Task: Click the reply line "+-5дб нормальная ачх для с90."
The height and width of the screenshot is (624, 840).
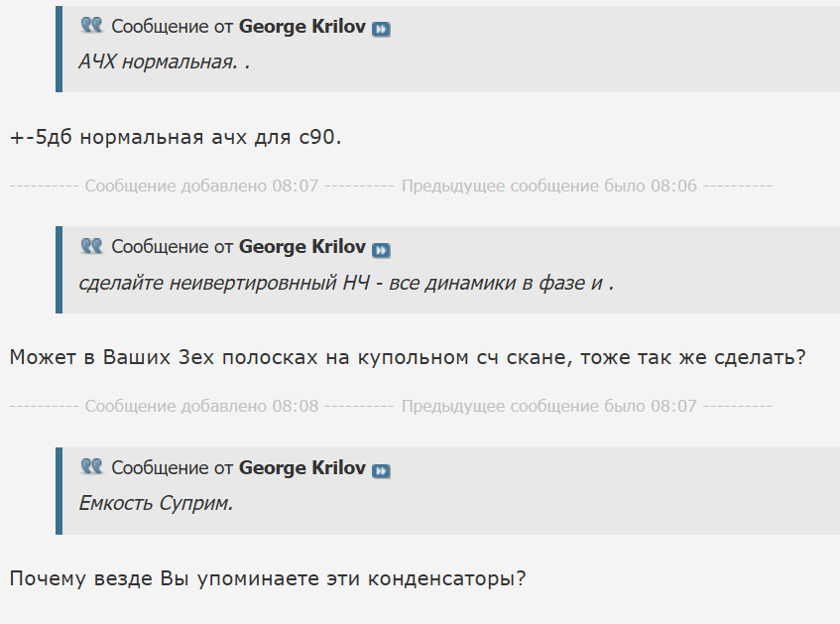Action: point(176,136)
